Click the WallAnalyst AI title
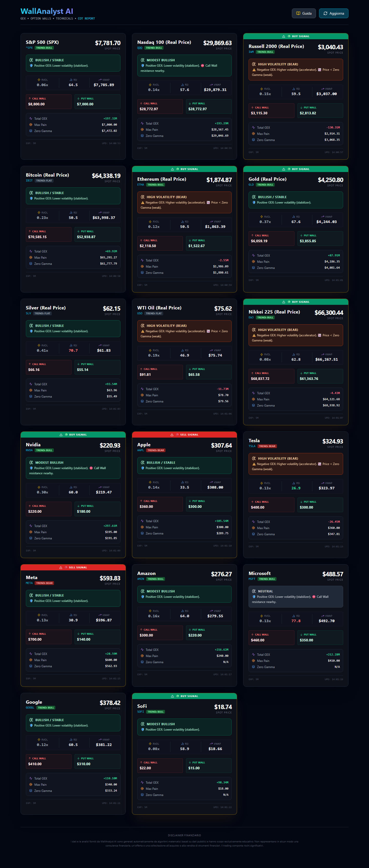 point(47,11)
